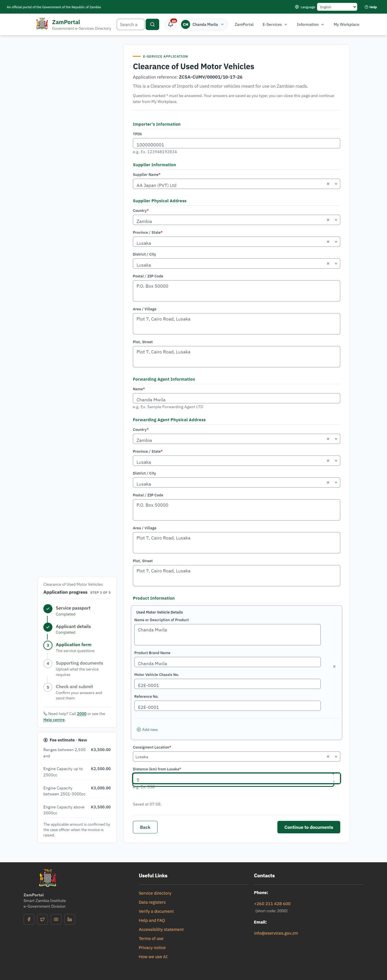The height and width of the screenshot is (980, 387).
Task: Open the Twitter footer icon
Action: coord(42,919)
